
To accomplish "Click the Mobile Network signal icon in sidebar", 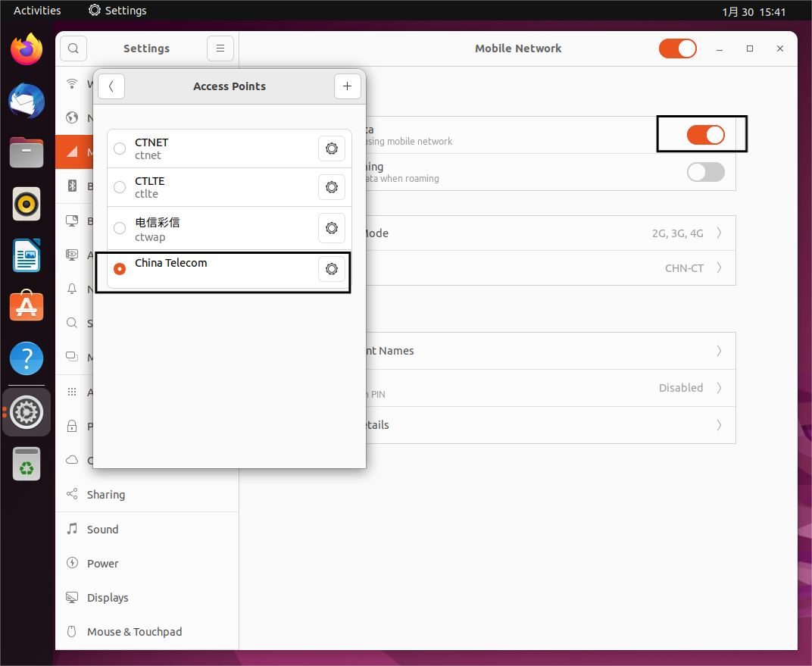I will (x=72, y=152).
